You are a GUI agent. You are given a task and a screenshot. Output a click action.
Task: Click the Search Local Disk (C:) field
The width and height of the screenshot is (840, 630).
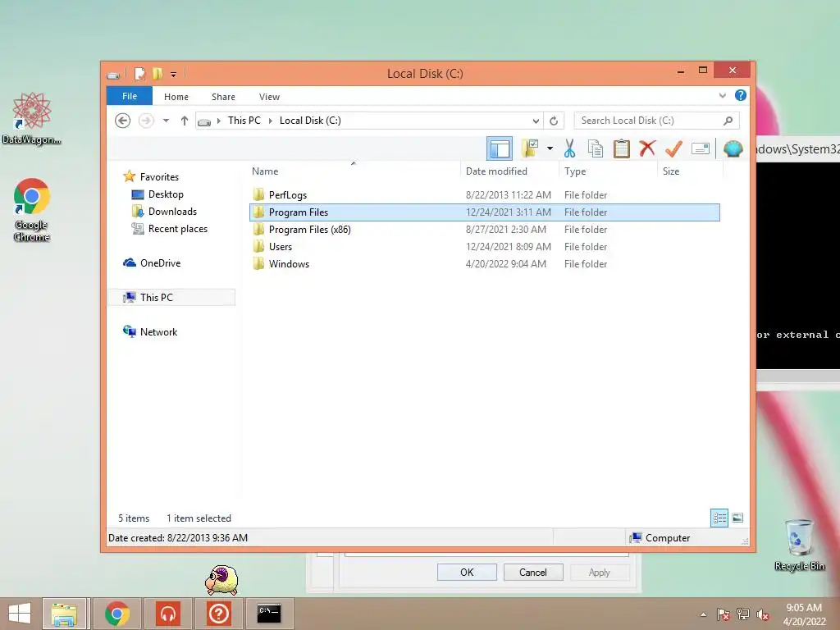tap(657, 121)
